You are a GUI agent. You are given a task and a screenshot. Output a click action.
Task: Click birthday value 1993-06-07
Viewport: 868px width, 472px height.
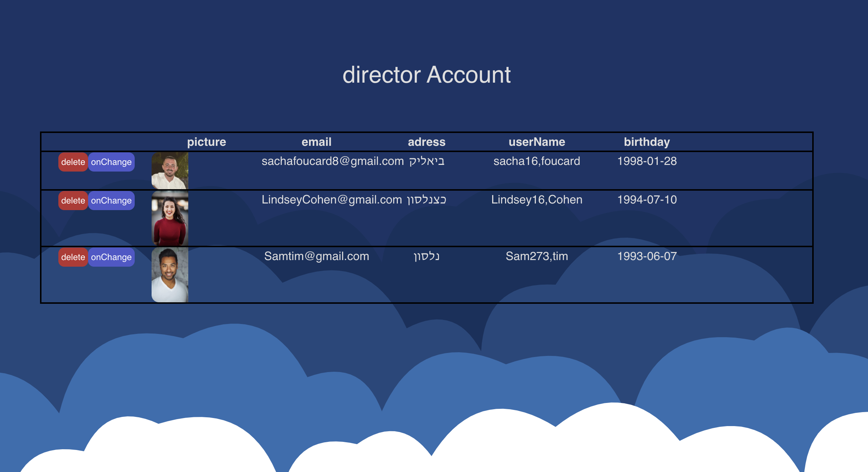coord(647,256)
